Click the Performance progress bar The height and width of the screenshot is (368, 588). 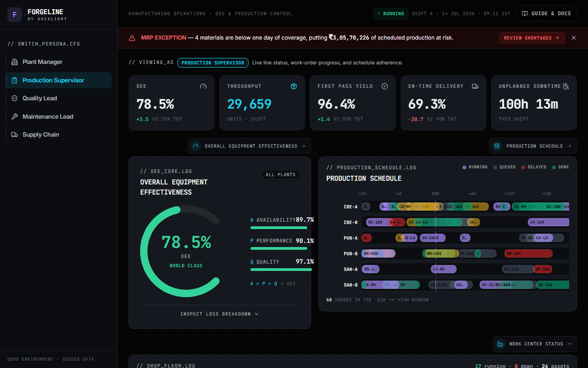(281, 248)
